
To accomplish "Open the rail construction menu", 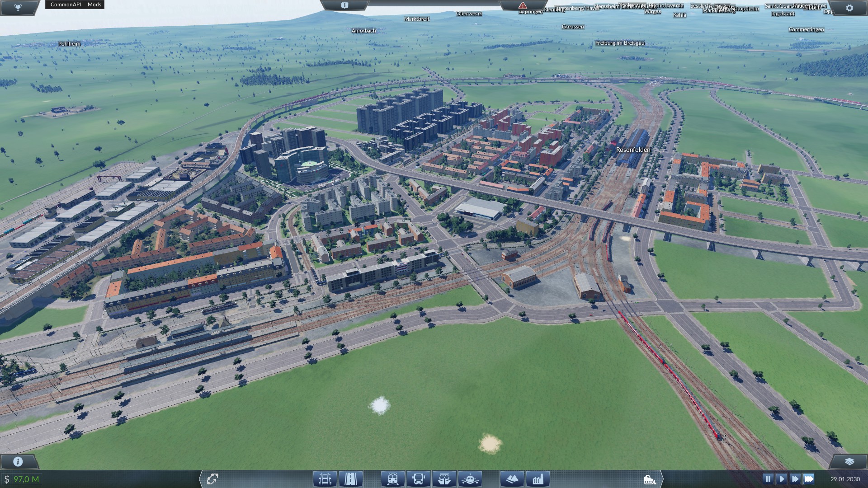I will (x=325, y=479).
